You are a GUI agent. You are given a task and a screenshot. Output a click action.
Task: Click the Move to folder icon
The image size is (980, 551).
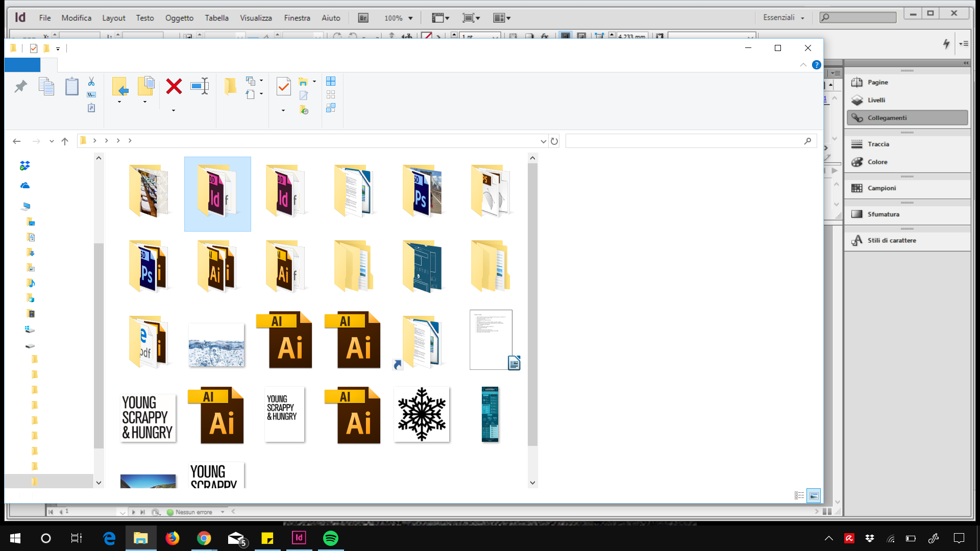[x=120, y=86]
